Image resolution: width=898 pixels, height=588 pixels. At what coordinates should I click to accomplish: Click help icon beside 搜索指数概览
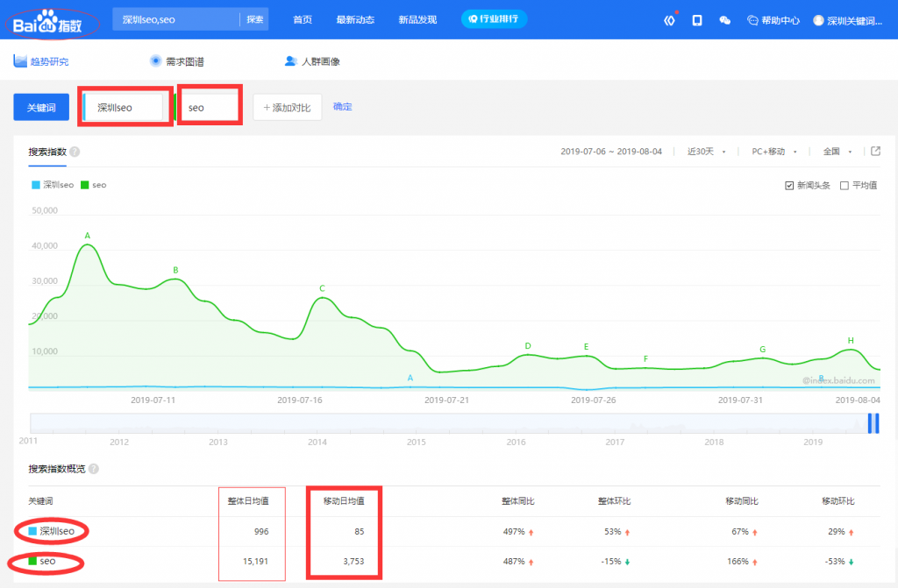click(94, 469)
